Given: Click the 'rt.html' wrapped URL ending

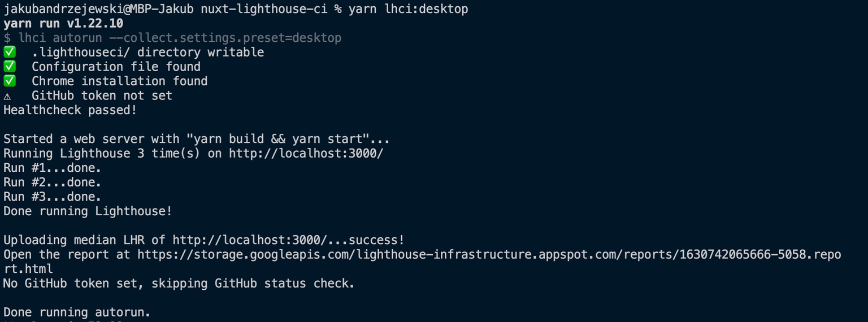Looking at the screenshot, I should tap(28, 269).
